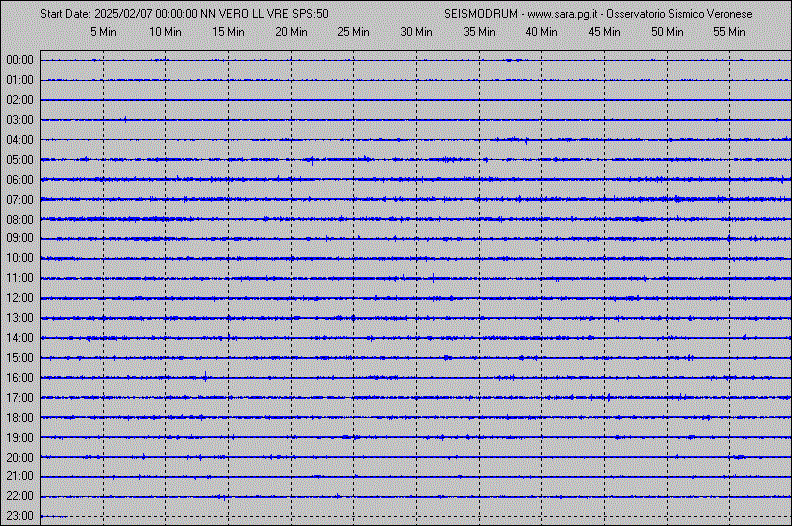Click the 15:00 hour label
The height and width of the screenshot is (526, 792).
[20, 358]
